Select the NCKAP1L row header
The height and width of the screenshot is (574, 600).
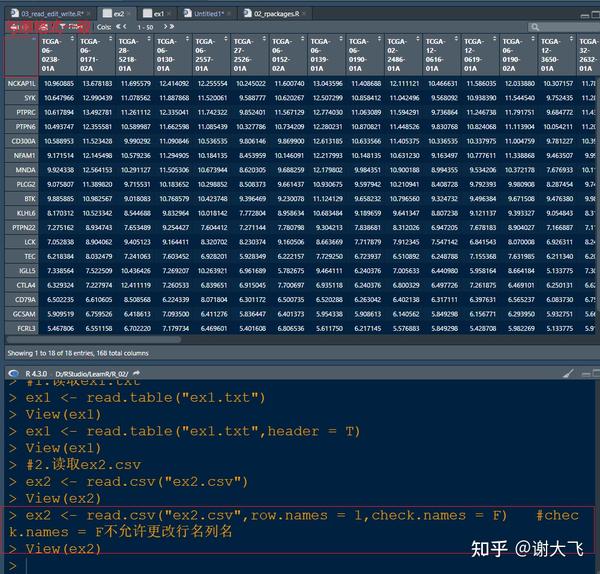21,83
